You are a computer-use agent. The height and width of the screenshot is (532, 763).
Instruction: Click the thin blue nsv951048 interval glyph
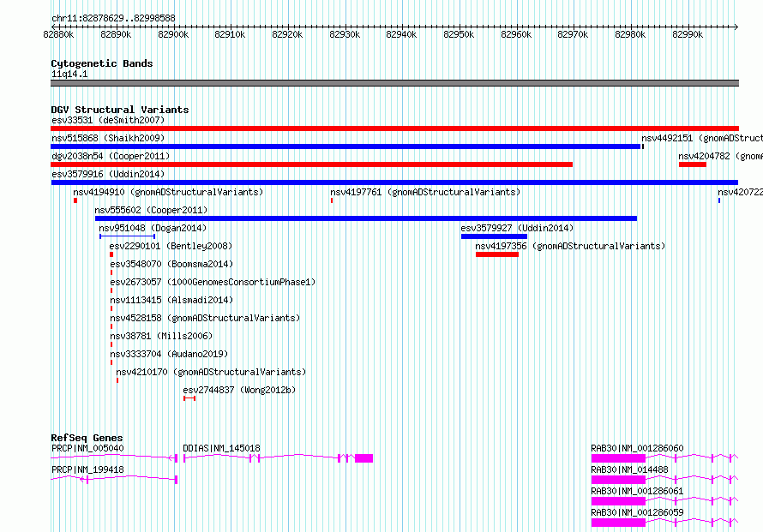click(x=127, y=236)
